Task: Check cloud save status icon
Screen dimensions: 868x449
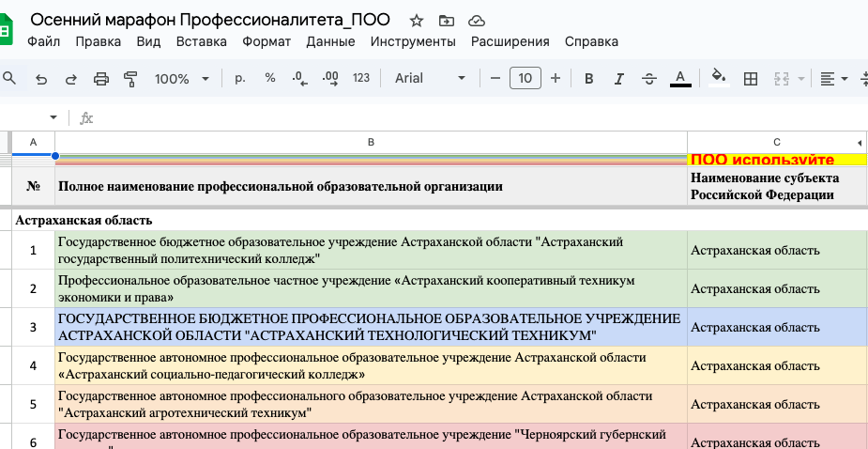Action: click(476, 21)
